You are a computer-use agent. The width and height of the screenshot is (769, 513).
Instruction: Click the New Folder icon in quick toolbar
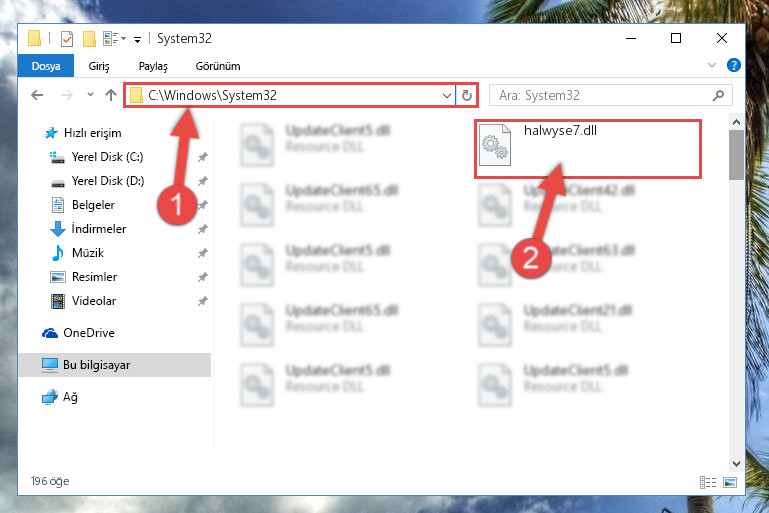(x=89, y=39)
